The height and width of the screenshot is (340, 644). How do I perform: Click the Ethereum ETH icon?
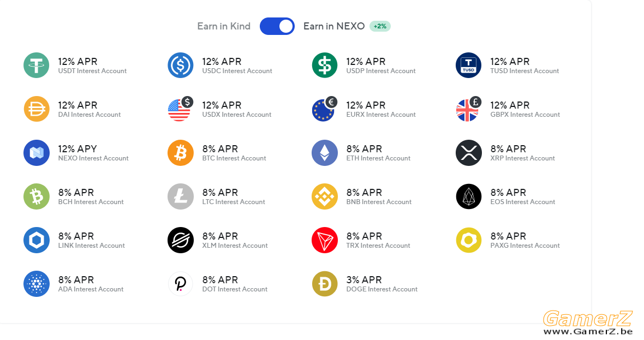[x=325, y=153]
